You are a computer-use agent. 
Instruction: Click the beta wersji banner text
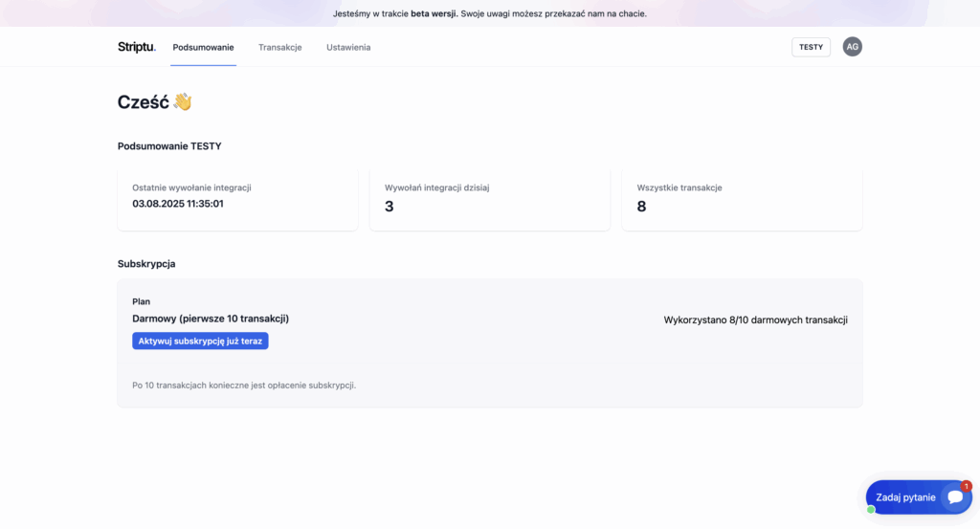[x=434, y=13]
